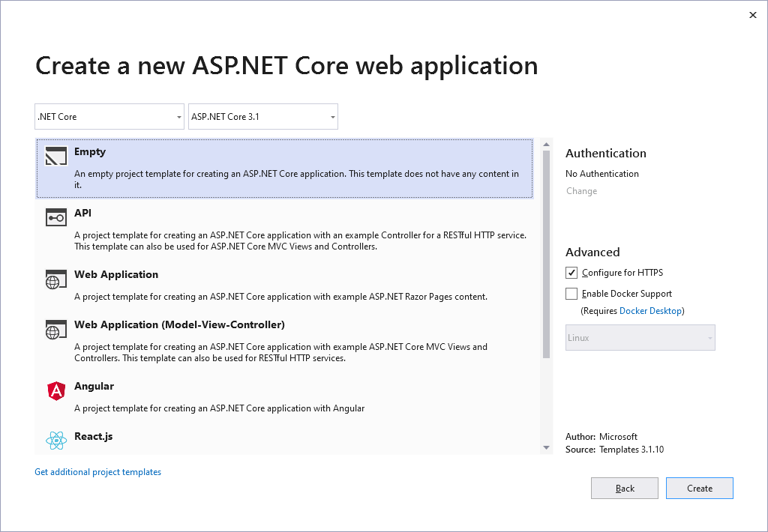Click the Empty template icon
This screenshot has width=768, height=532.
click(56, 156)
